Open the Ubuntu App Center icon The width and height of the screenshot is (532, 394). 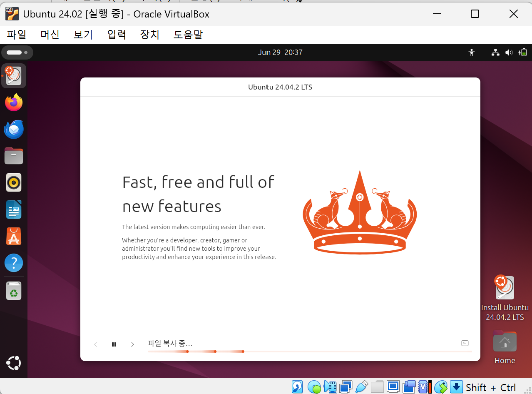(x=14, y=236)
